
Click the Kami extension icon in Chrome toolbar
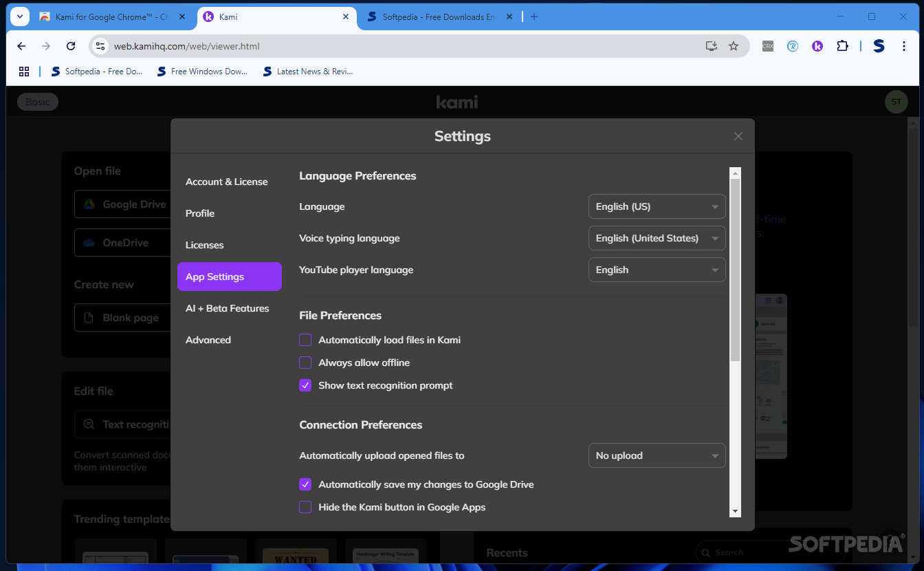pyautogui.click(x=817, y=46)
